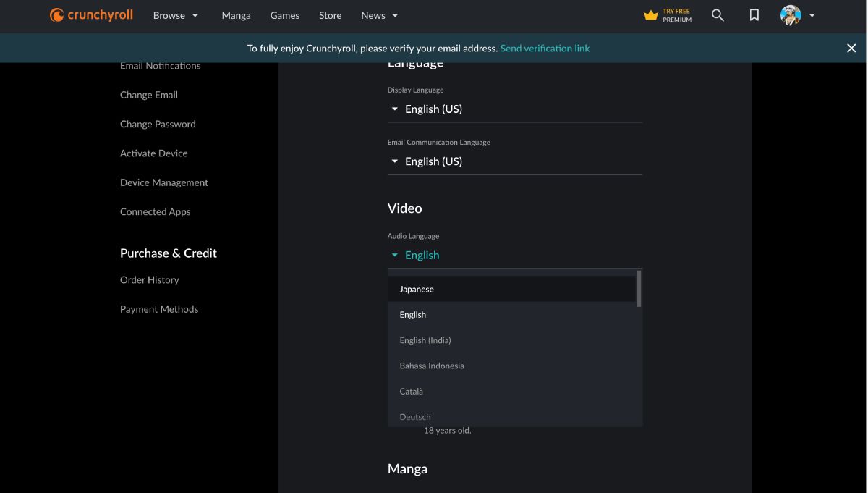Open the Display Language dropdown
This screenshot has width=868, height=493.
(x=514, y=109)
